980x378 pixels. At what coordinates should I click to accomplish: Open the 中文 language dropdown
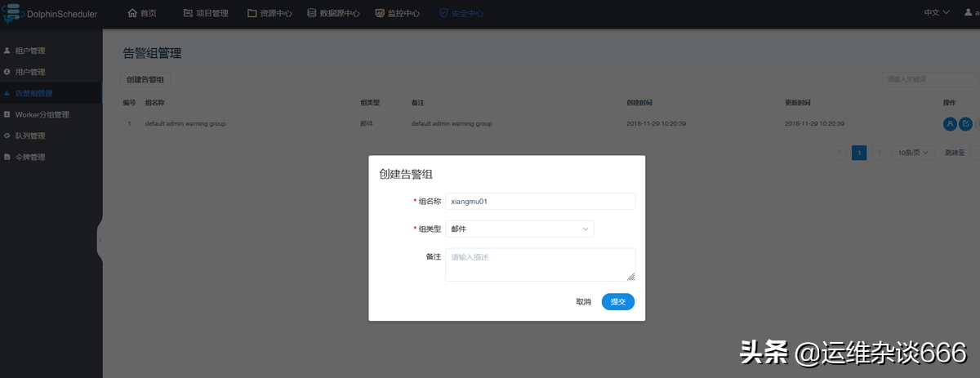coord(936,13)
